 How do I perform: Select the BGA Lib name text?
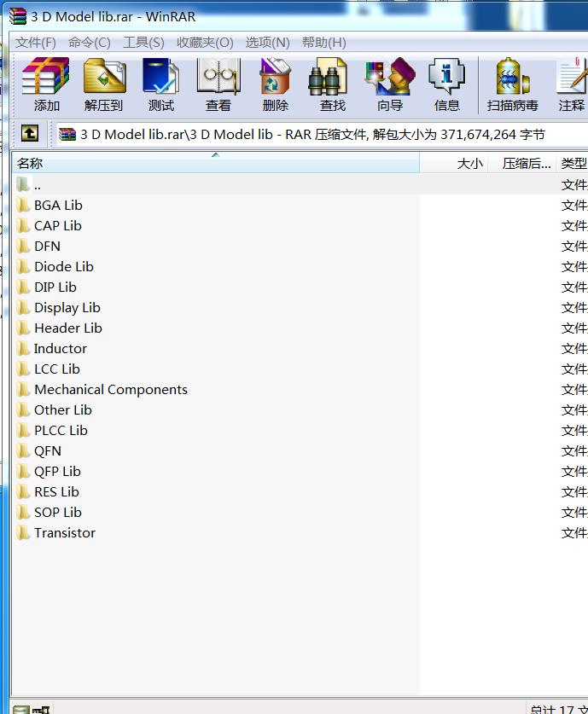tap(58, 206)
